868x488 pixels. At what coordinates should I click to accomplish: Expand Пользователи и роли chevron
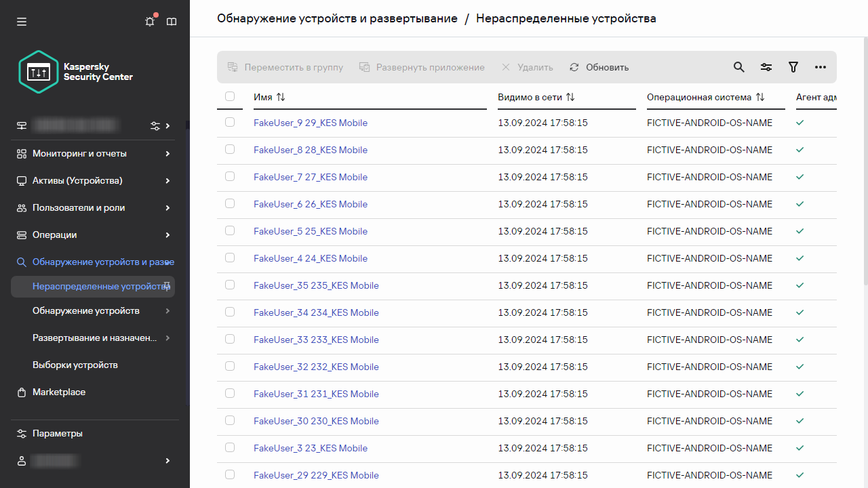[167, 208]
